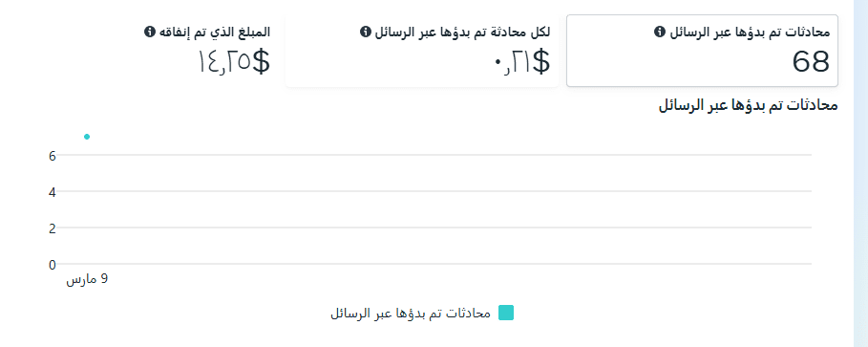Click the y-axis label 4

(53, 192)
